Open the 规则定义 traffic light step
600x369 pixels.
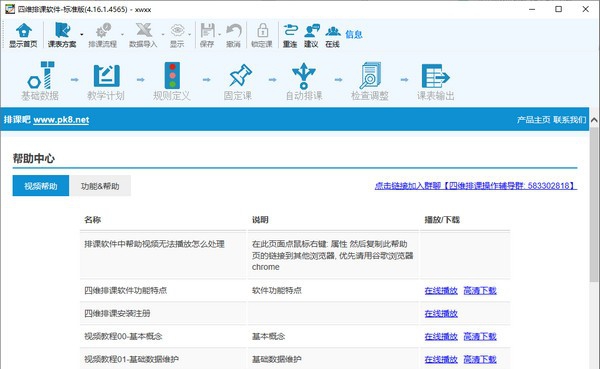coord(172,81)
